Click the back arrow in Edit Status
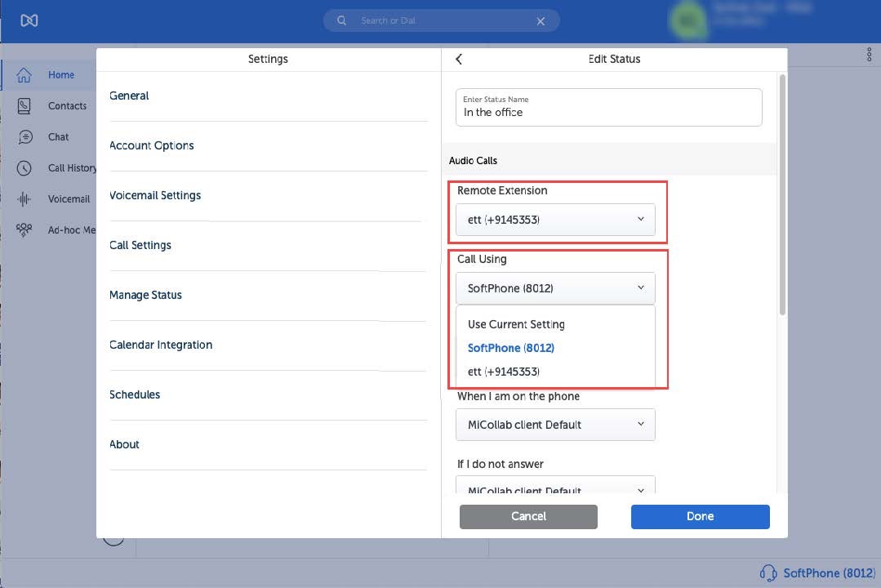Screen dimensions: 881x588 pos(459,59)
